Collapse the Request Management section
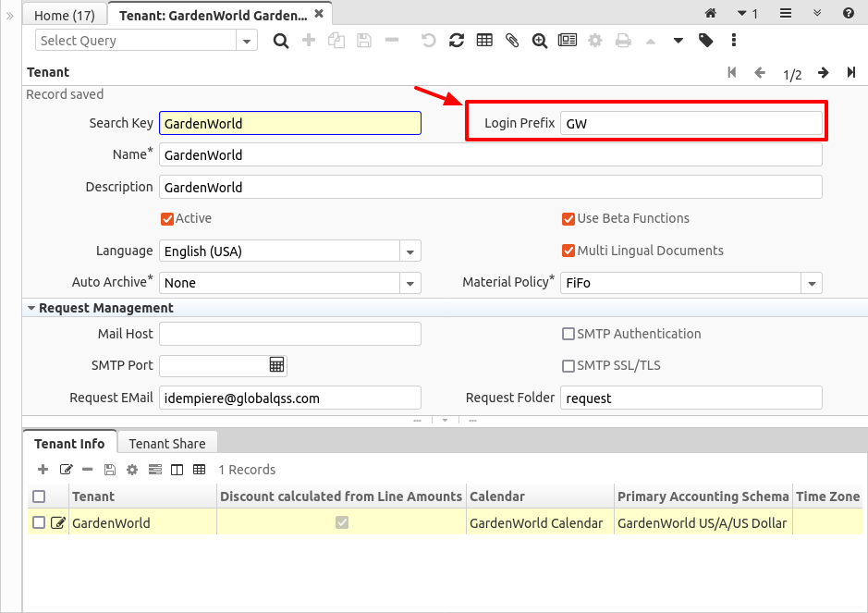The height and width of the screenshot is (613, 868). pos(31,308)
